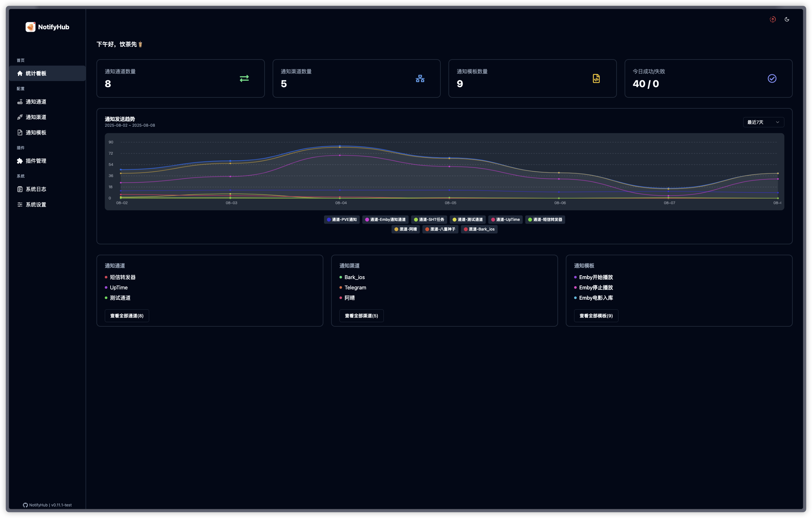This screenshot has width=812, height=518.
Task: Click the red update icon in header
Action: [772, 19]
